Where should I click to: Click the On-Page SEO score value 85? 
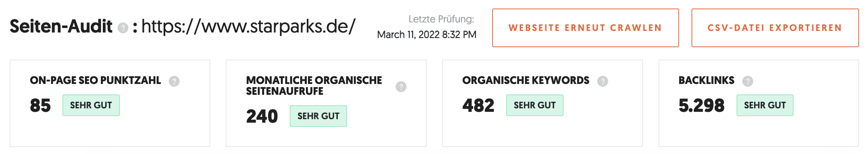tap(40, 105)
